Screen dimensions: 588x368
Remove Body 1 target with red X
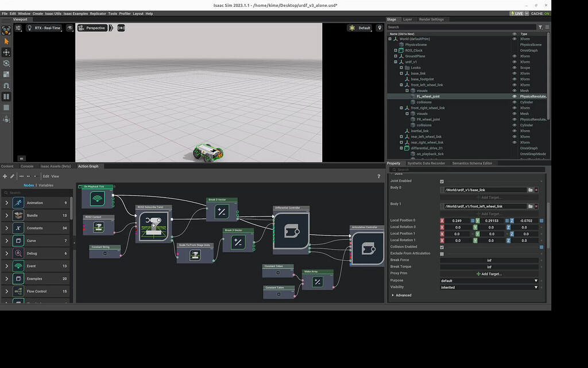[536, 206]
